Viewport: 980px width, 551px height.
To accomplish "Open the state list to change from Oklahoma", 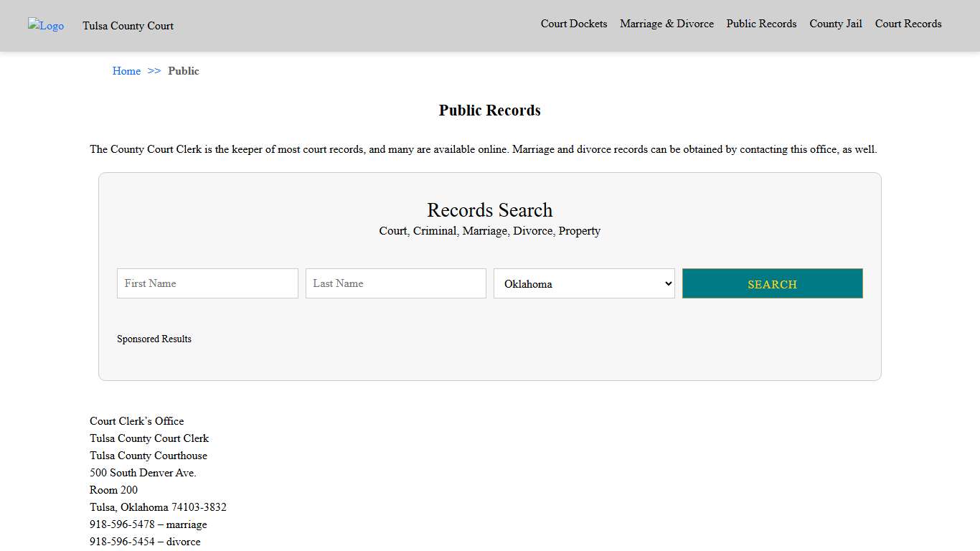I will [583, 283].
